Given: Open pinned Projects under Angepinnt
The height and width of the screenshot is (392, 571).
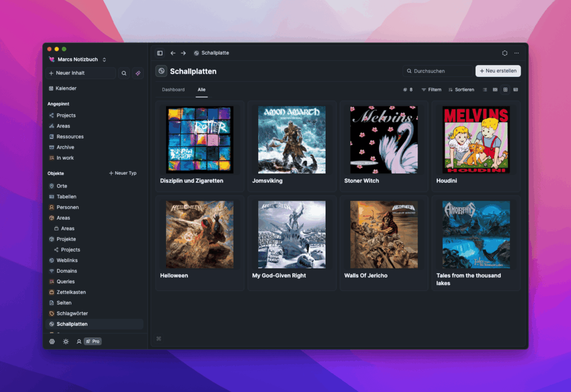Looking at the screenshot, I should [x=94, y=115].
